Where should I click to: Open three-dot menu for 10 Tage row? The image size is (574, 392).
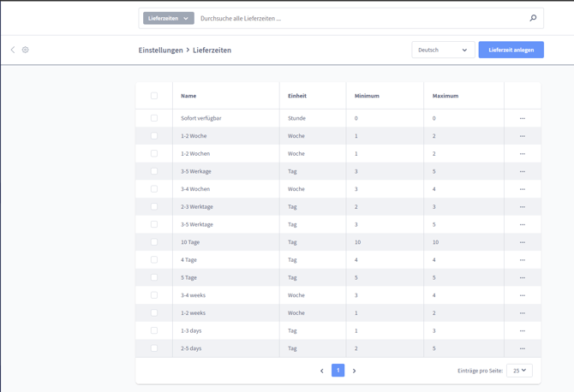tap(522, 242)
